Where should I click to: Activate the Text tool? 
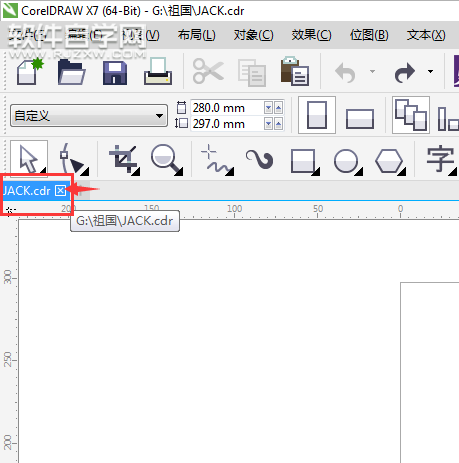[x=442, y=160]
